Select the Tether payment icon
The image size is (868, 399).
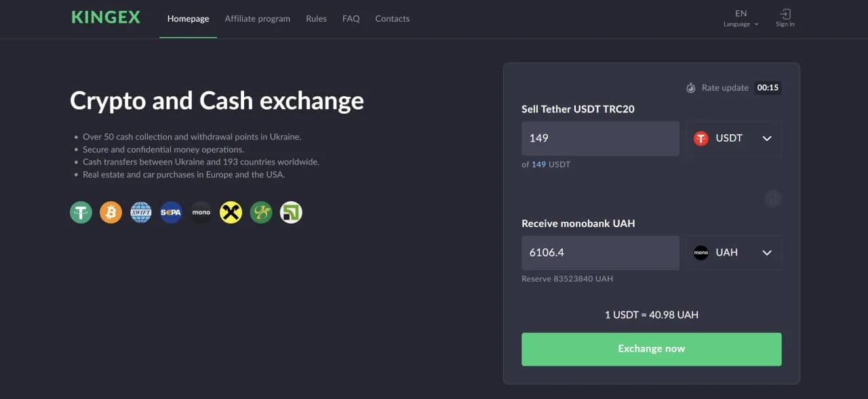click(x=81, y=212)
